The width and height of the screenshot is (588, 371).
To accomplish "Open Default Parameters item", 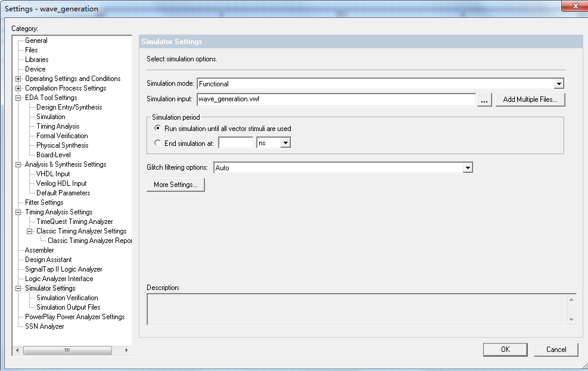I will pyautogui.click(x=63, y=193).
